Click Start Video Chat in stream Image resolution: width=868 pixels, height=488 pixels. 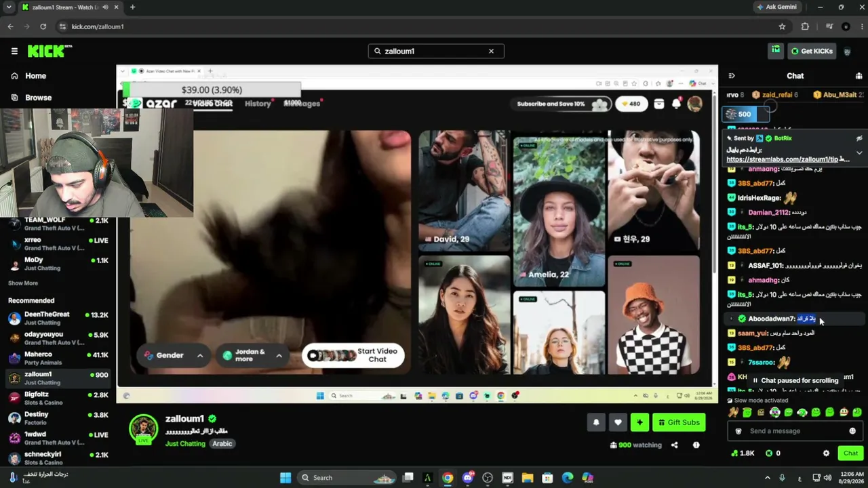[x=353, y=355]
